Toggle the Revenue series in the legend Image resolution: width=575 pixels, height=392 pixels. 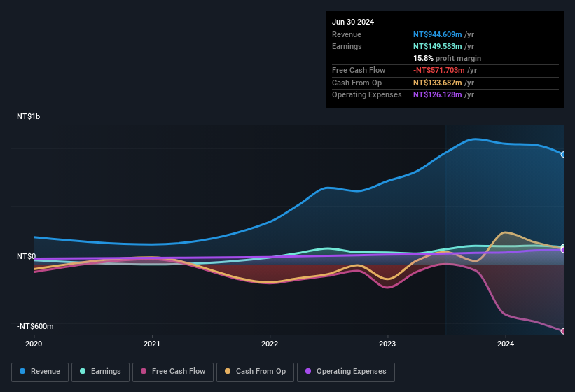pyautogui.click(x=40, y=372)
